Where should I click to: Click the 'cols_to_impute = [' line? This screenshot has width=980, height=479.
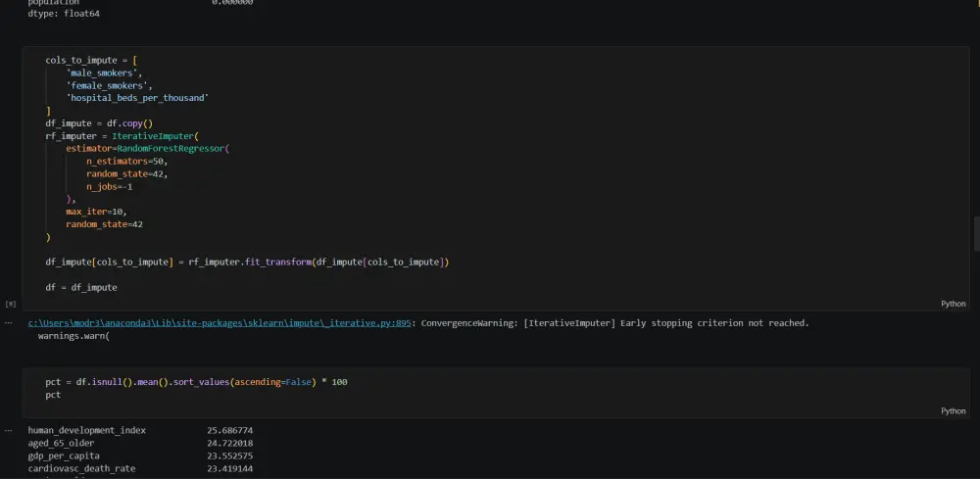[x=91, y=61]
